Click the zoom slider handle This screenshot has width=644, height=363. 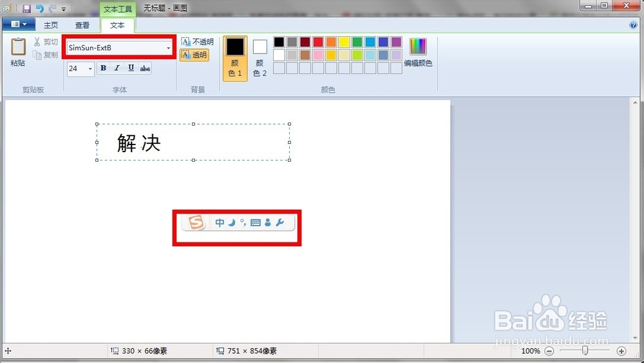pos(585,351)
